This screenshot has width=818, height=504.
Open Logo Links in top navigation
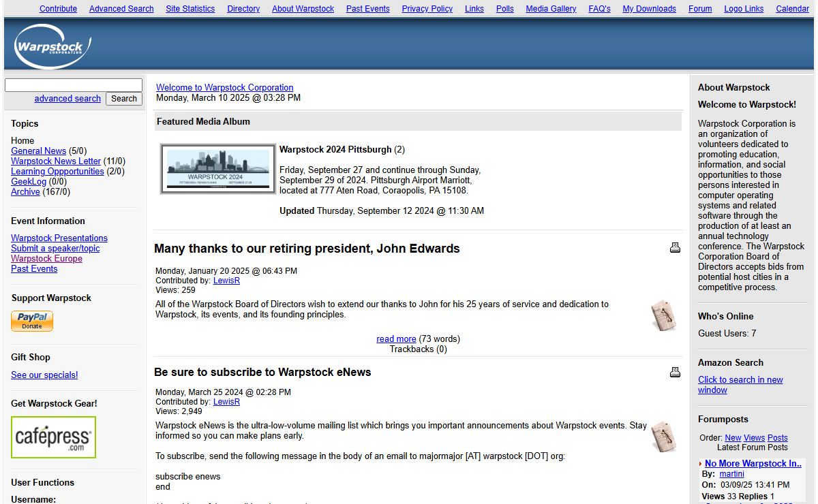pos(744,9)
